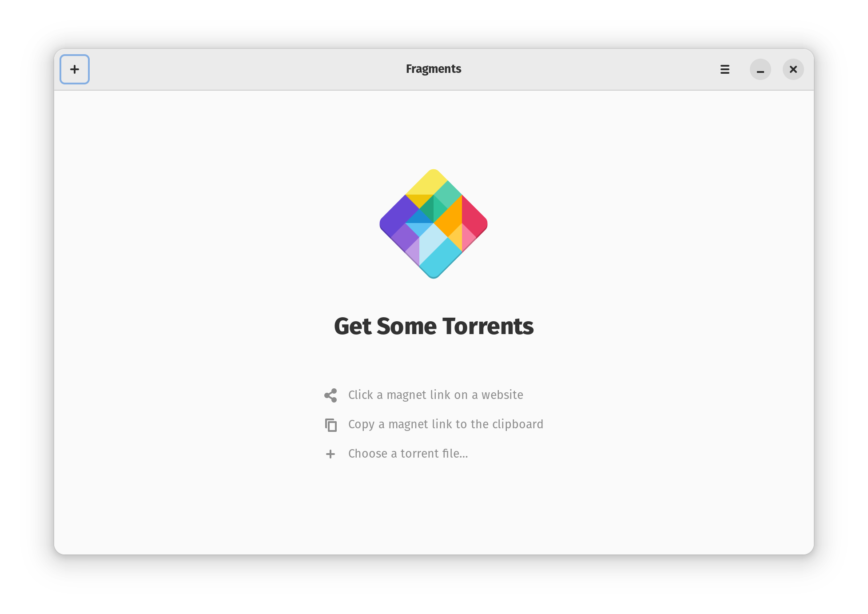Click the add torrent plus button
868x614 pixels.
[75, 69]
